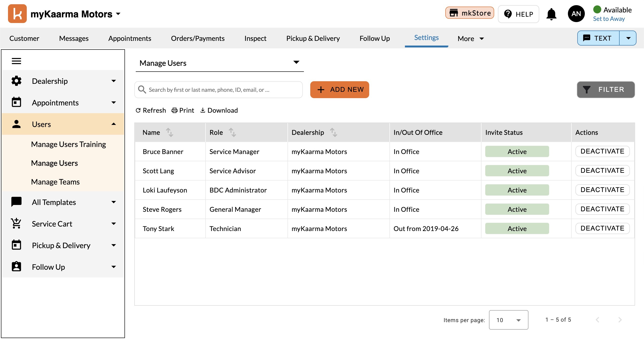644x339 pixels.
Task: Switch to the Appointments top tab
Action: pyautogui.click(x=129, y=38)
